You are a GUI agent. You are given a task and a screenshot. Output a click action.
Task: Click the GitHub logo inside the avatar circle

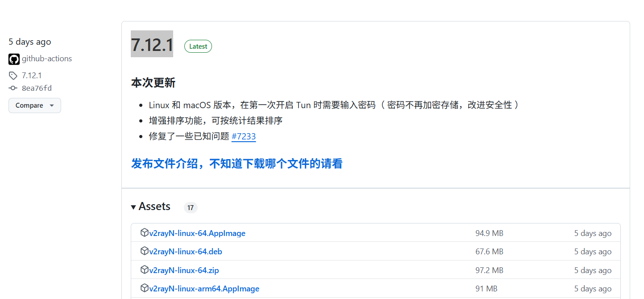(14, 59)
